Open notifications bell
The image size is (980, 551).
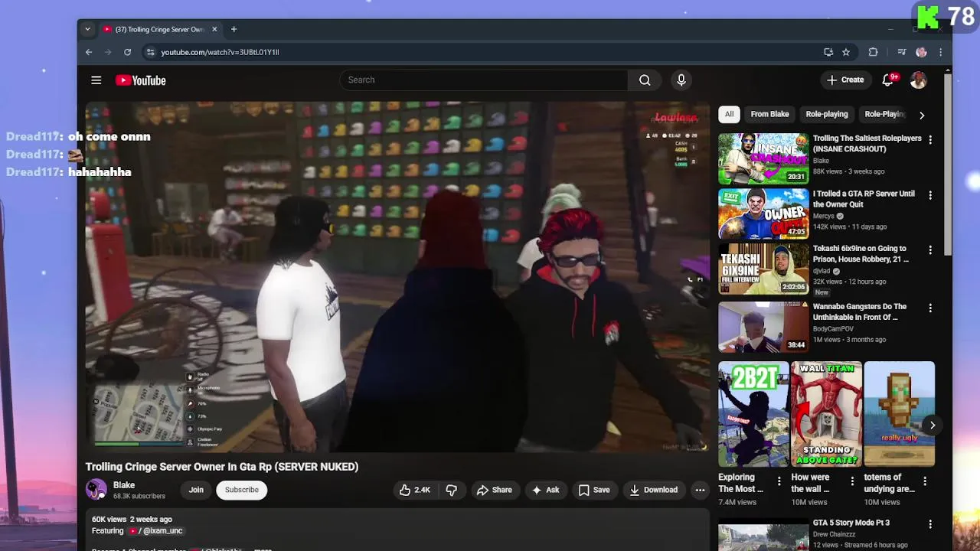click(888, 80)
